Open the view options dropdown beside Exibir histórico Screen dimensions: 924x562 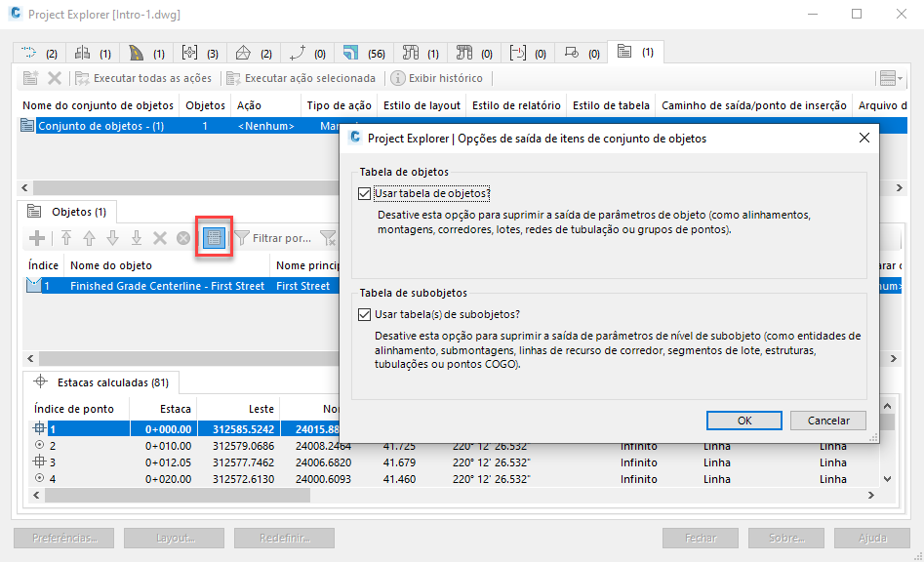click(891, 78)
